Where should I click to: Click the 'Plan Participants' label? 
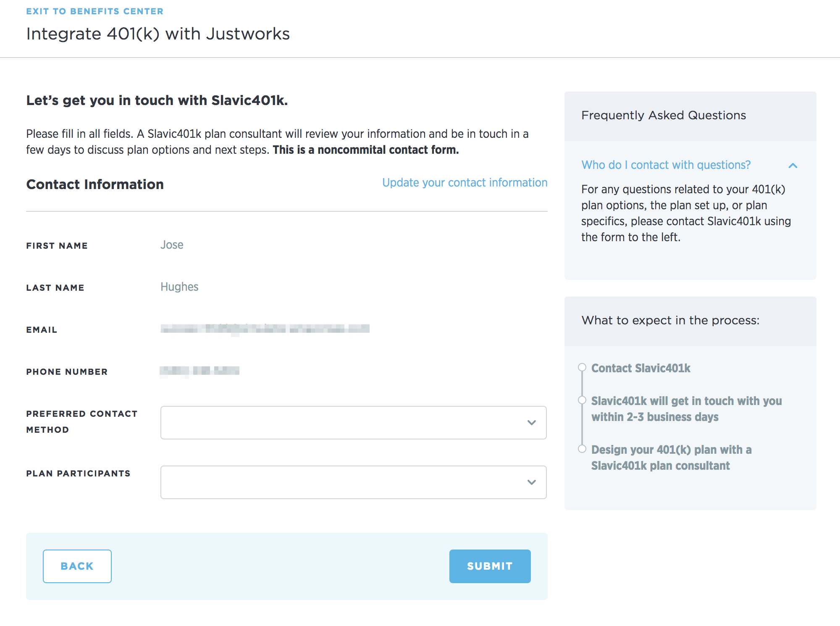pos(78,473)
